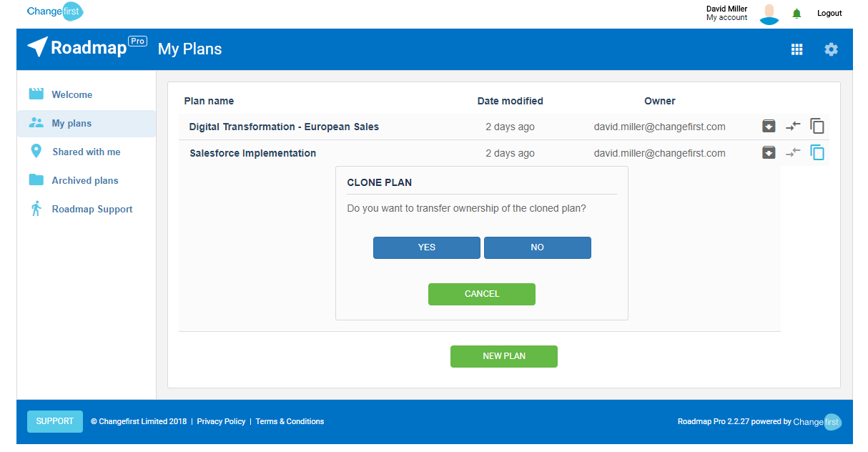The image size is (868, 452).
Task: Open the Privacy Policy link
Action: [x=221, y=421]
